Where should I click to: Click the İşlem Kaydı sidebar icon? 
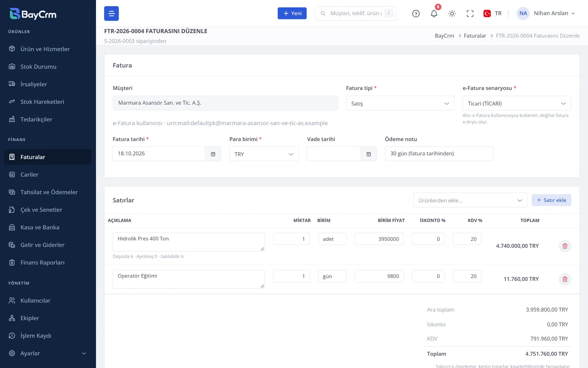click(12, 336)
